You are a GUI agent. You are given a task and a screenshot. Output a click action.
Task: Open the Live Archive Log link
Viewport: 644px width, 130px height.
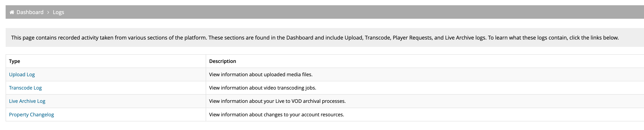pos(27,101)
